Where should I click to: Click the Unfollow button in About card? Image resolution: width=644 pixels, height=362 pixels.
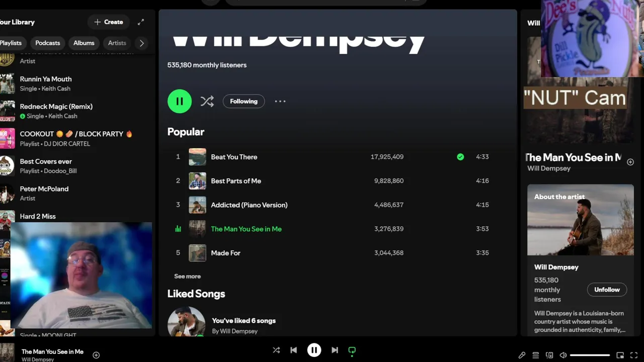607,290
